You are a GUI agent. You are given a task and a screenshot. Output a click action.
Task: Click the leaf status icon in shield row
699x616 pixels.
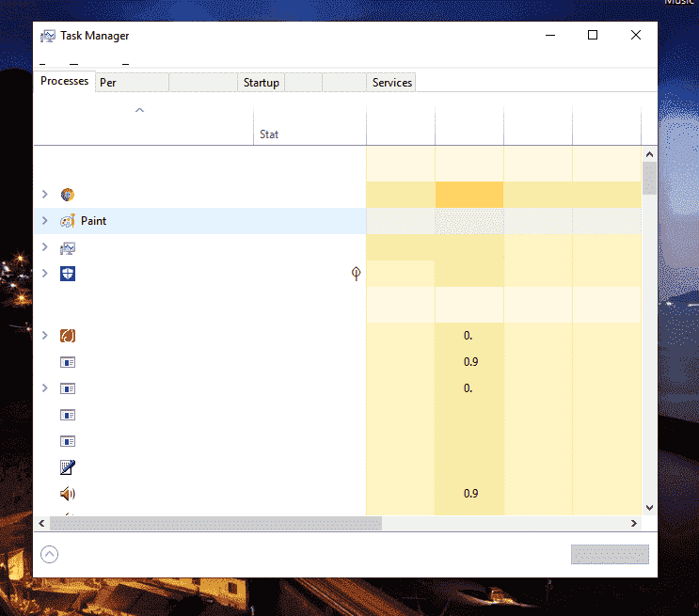[356, 274]
